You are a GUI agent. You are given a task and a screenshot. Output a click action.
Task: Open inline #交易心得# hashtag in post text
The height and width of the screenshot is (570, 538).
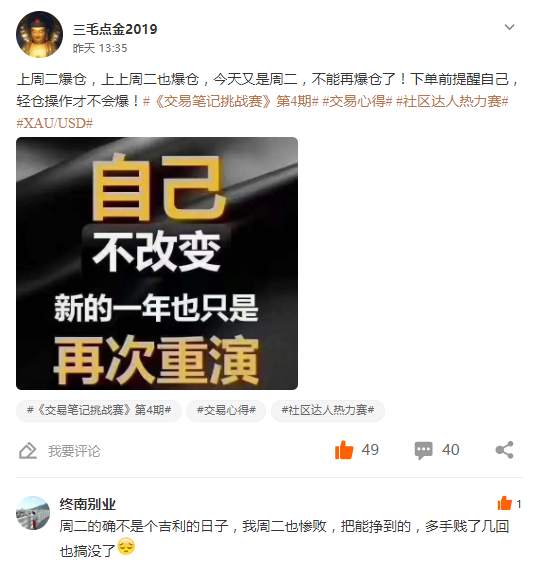click(357, 101)
